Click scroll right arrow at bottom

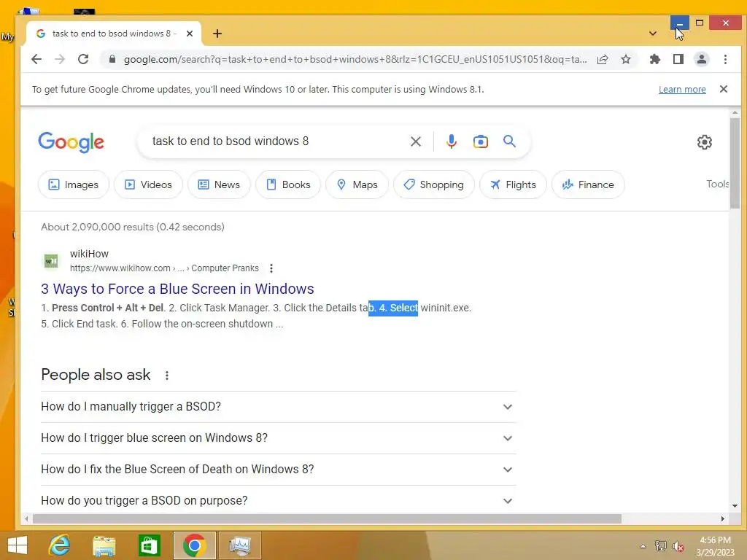pos(723,518)
